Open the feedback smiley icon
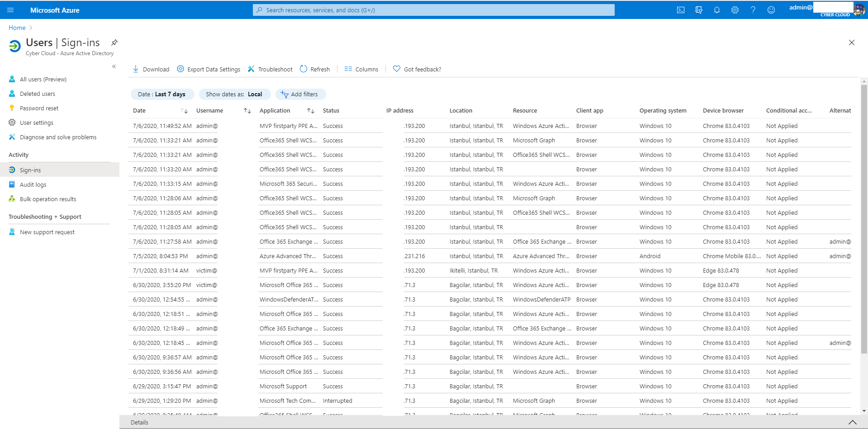Screen dimensions: 868x429 point(771,10)
